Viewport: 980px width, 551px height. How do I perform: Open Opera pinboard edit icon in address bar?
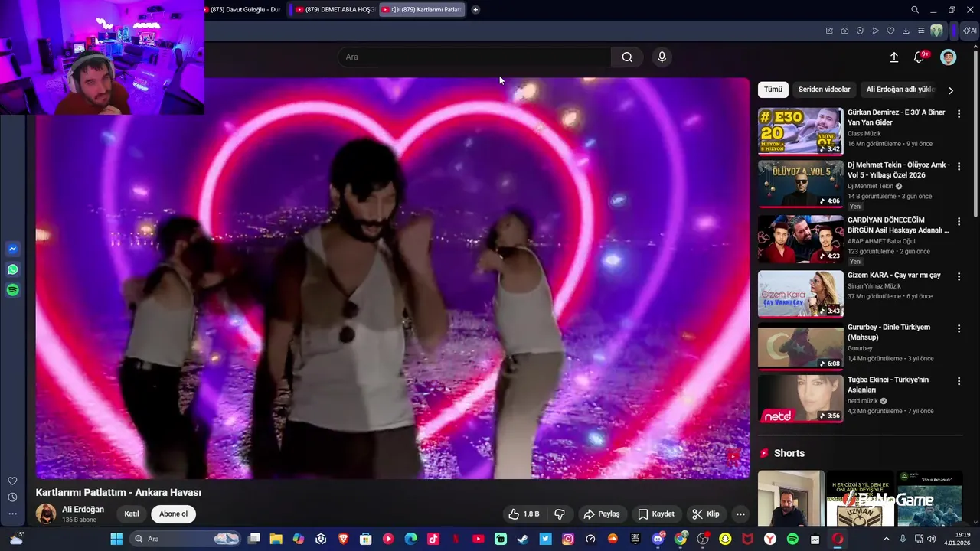pyautogui.click(x=829, y=31)
